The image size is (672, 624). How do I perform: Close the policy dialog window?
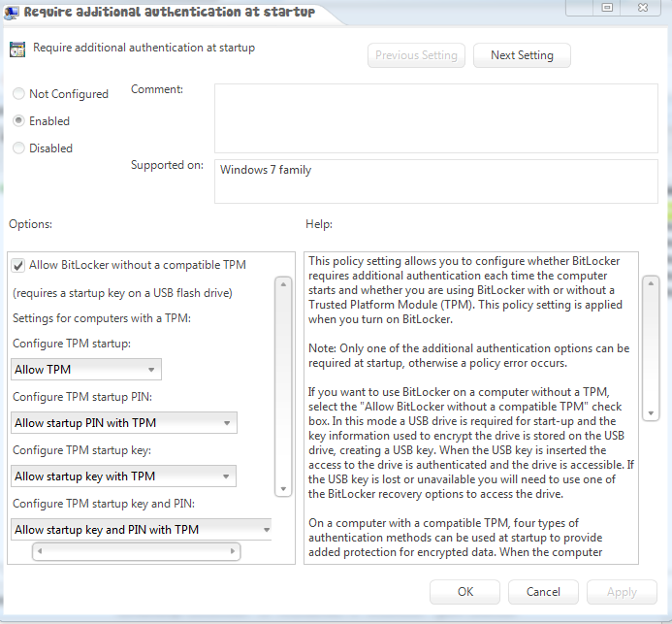643,8
